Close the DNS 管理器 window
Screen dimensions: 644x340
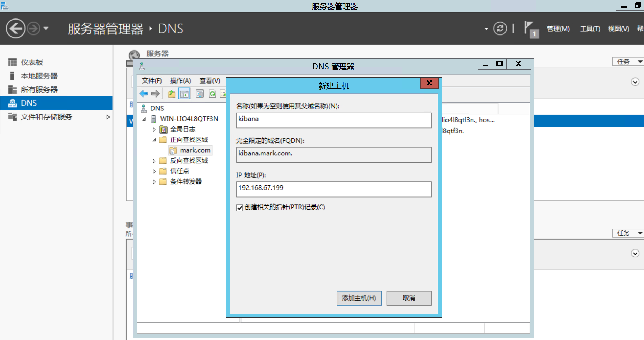[x=518, y=64]
